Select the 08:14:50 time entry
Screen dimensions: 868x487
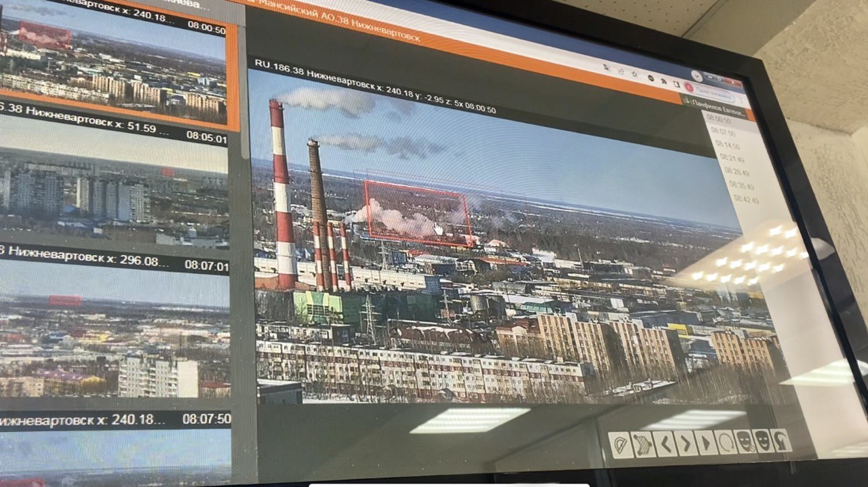(x=726, y=145)
